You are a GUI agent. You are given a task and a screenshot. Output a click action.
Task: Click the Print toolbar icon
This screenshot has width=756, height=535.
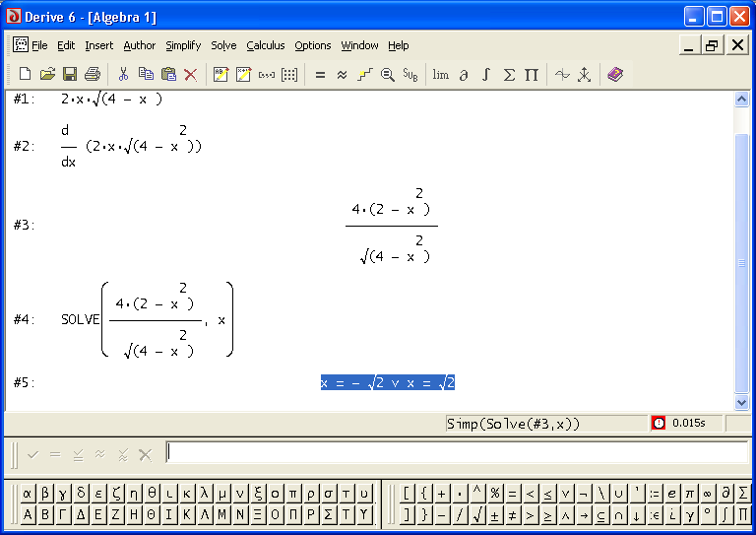point(93,74)
